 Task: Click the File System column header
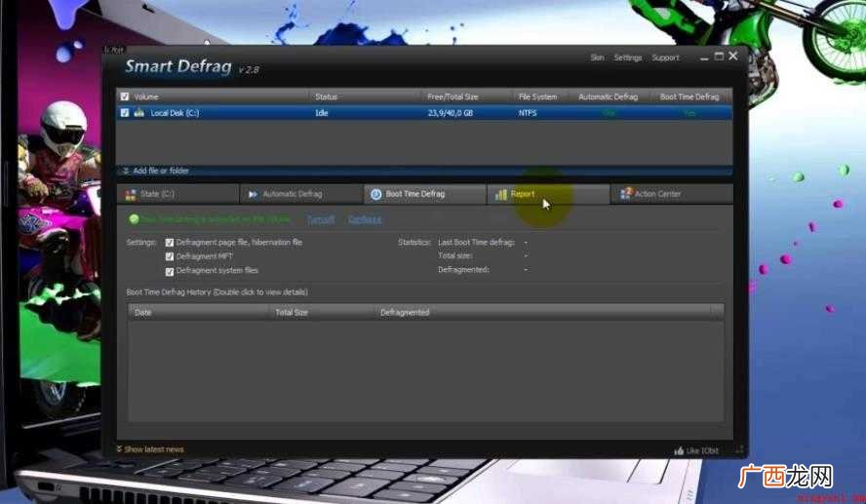click(538, 97)
